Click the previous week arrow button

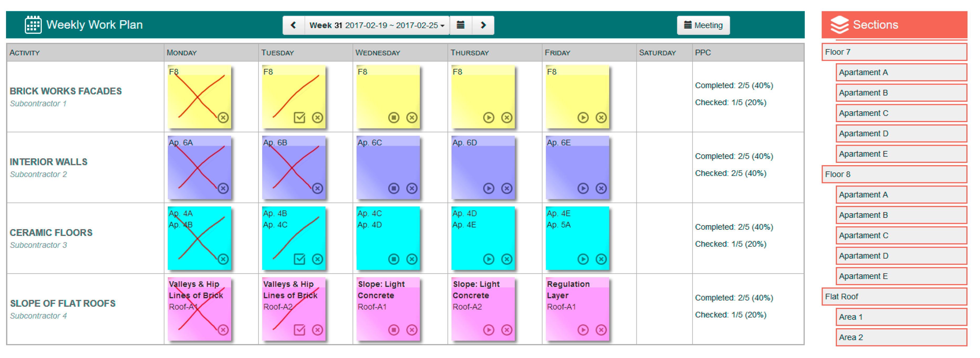pos(293,25)
